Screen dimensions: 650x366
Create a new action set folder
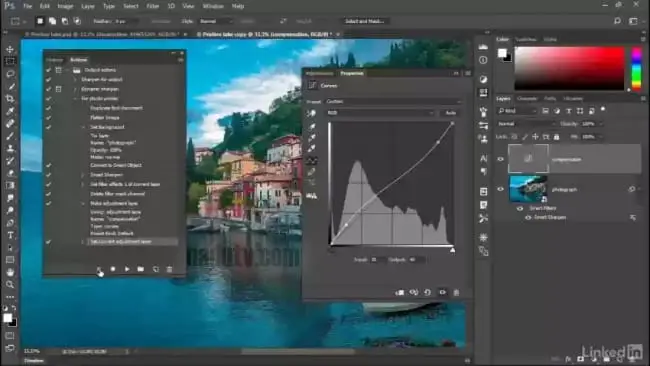click(141, 269)
